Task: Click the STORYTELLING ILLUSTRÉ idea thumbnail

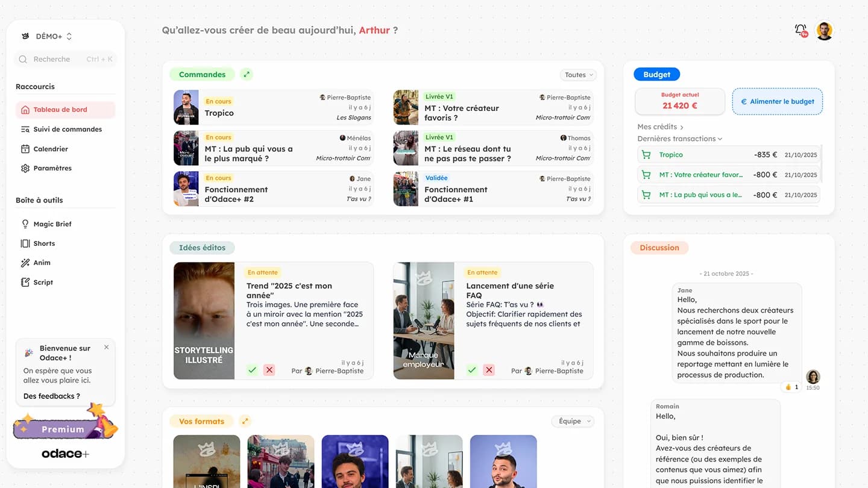Action: 204,321
